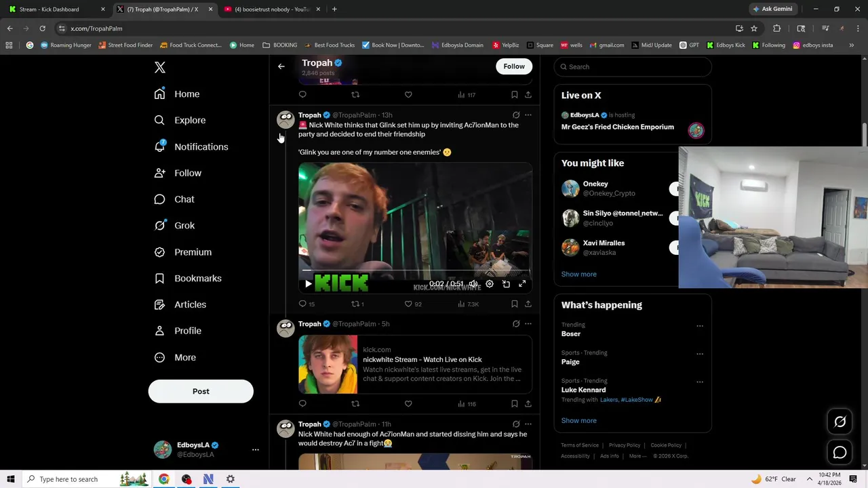Switch to Stream - Kick Dashboard tab
This screenshot has width=868, height=488.
click(x=56, y=9)
